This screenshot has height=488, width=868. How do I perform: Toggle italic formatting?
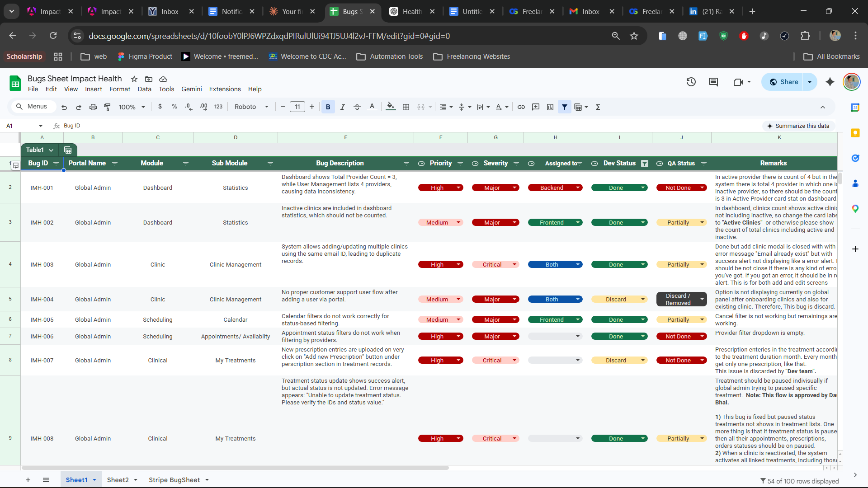[343, 107]
